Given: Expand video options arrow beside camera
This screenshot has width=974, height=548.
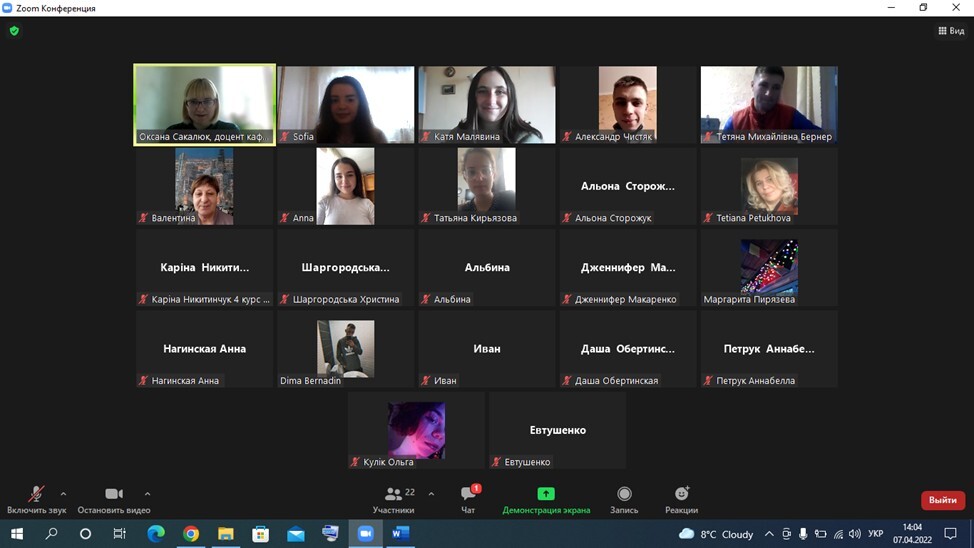Looking at the screenshot, I should (x=147, y=494).
